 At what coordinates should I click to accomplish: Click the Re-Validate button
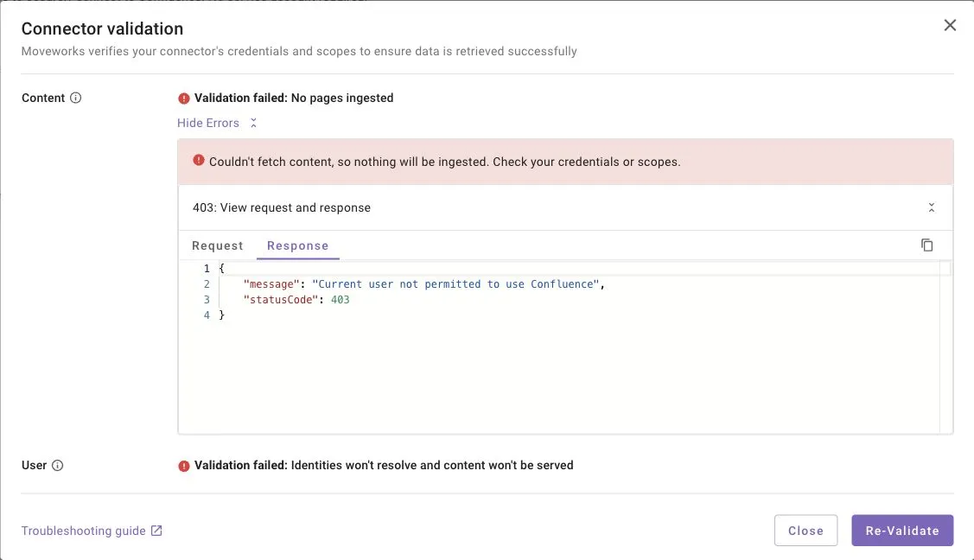pos(902,531)
